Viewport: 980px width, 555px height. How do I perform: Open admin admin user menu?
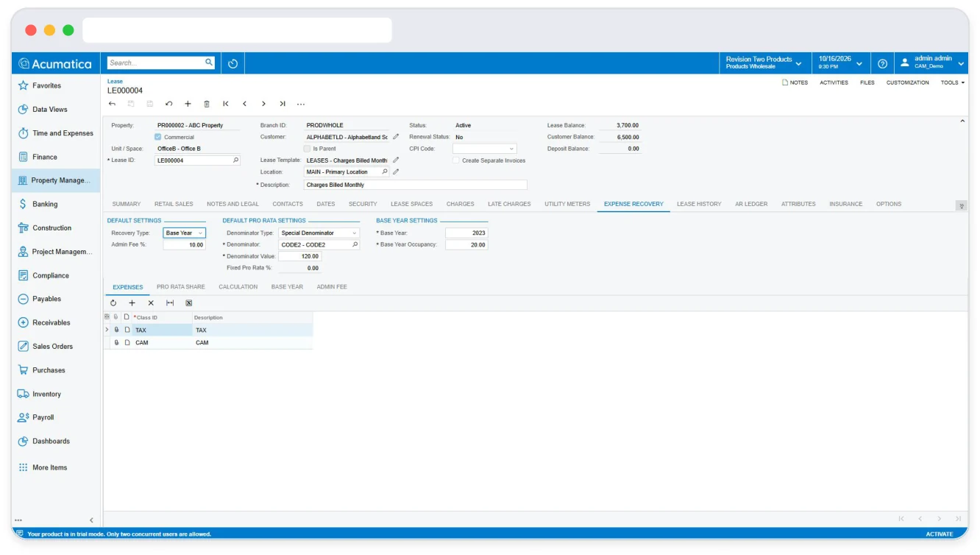click(x=932, y=63)
